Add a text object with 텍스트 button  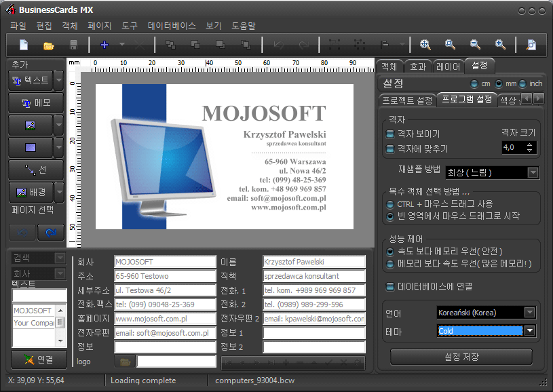(x=31, y=81)
